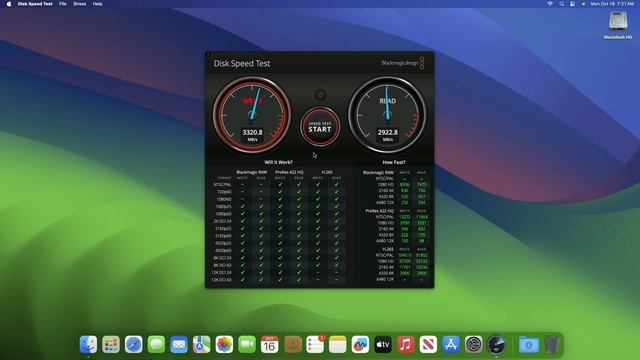Click Blackmagic RAW header in How Fast panel
This screenshot has height=360, width=640.
click(x=378, y=173)
